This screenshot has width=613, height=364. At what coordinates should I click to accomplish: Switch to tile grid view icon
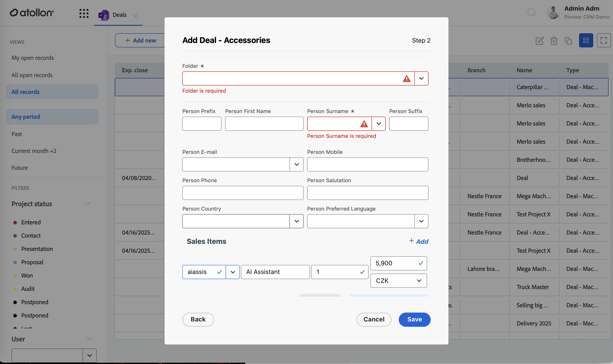pos(586,41)
